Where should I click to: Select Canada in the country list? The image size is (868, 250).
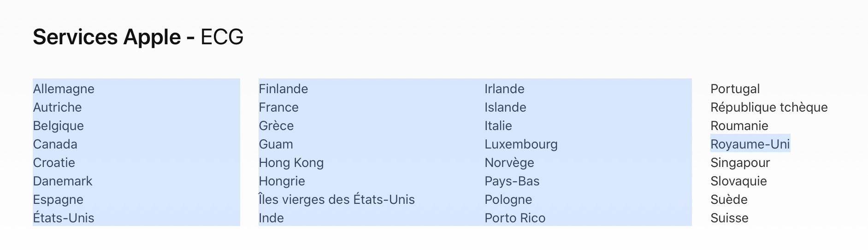click(55, 144)
